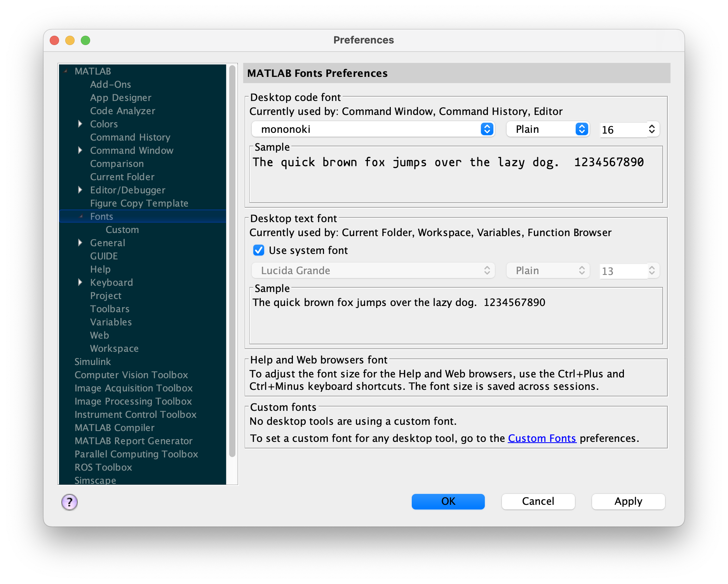Image resolution: width=728 pixels, height=584 pixels.
Task: Select Variables preferences
Action: (x=111, y=322)
